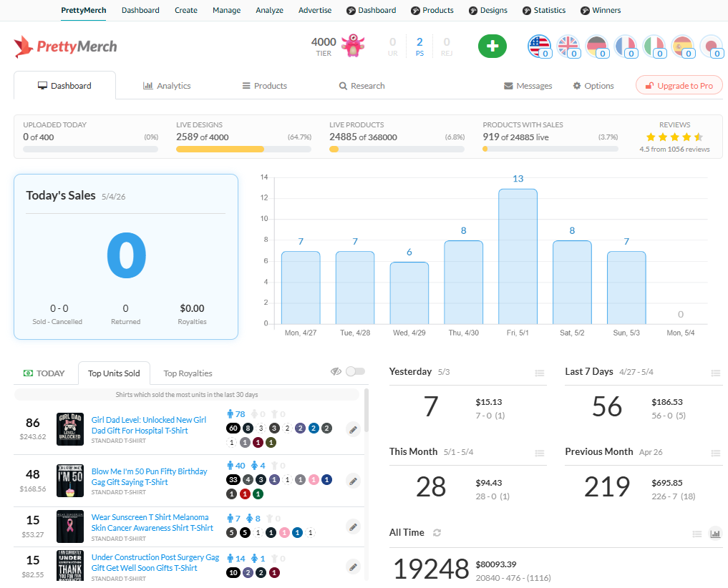Open This Month sales list icon

coord(540,453)
